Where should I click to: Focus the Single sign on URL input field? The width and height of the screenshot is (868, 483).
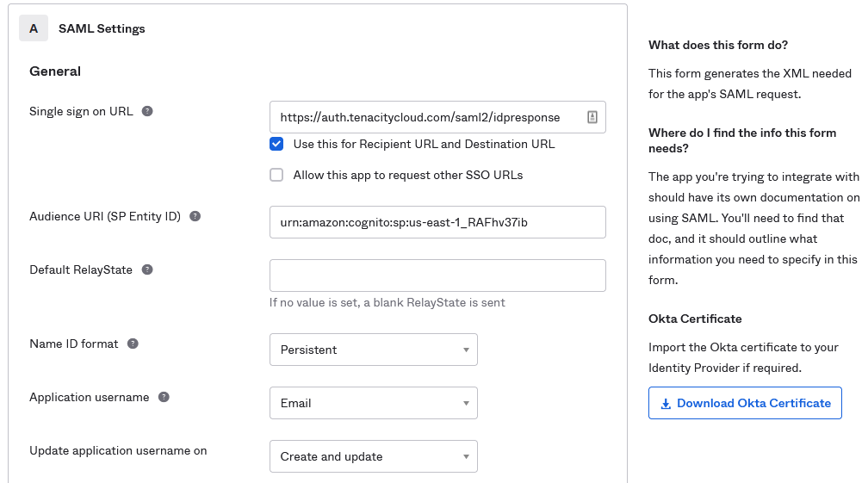point(437,117)
